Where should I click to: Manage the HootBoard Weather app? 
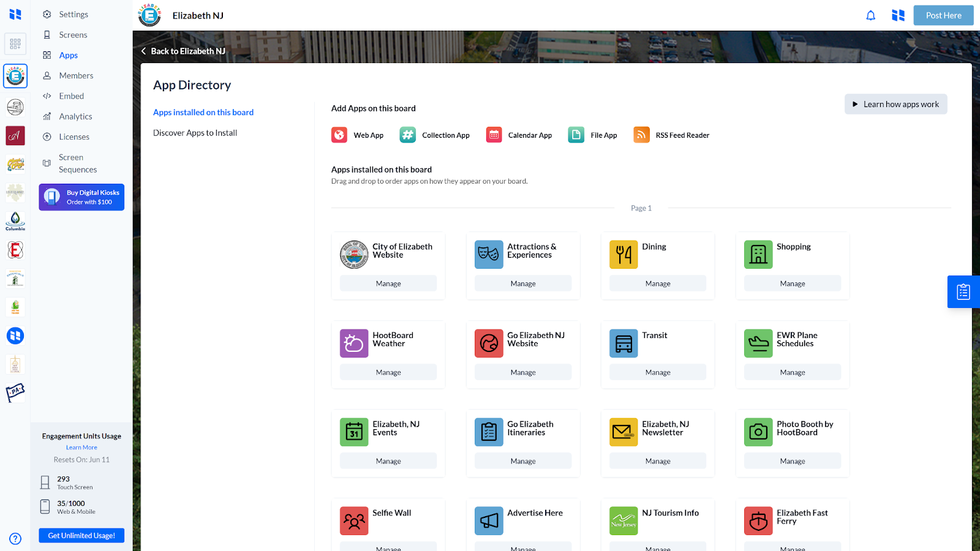[388, 372]
